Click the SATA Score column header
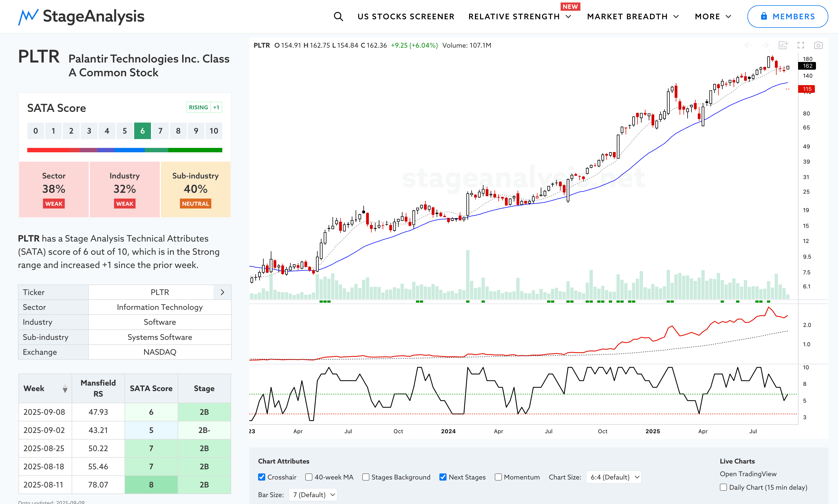The height and width of the screenshot is (504, 838). click(x=151, y=388)
